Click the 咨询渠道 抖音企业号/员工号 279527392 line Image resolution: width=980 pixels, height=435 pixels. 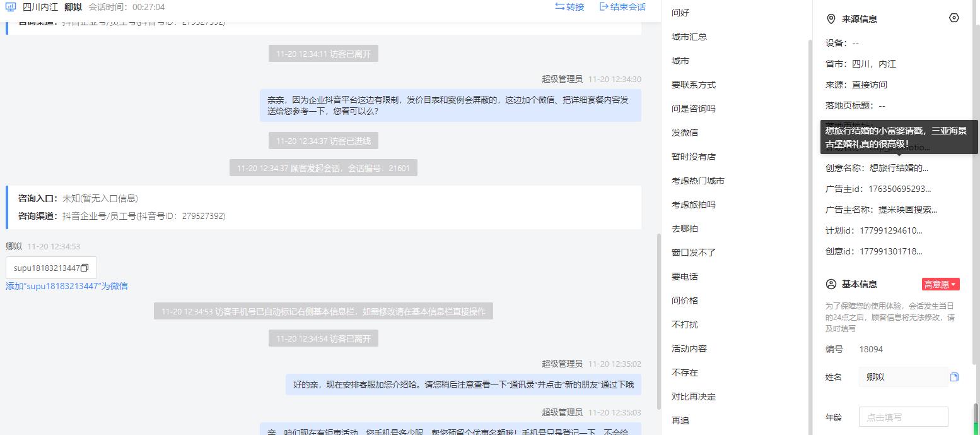pyautogui.click(x=122, y=216)
